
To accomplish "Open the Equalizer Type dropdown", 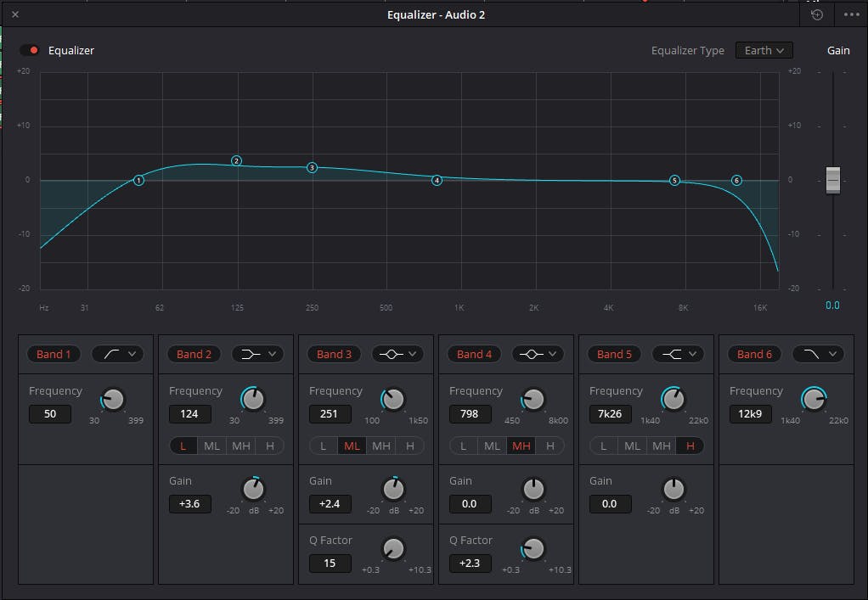I will [x=764, y=50].
